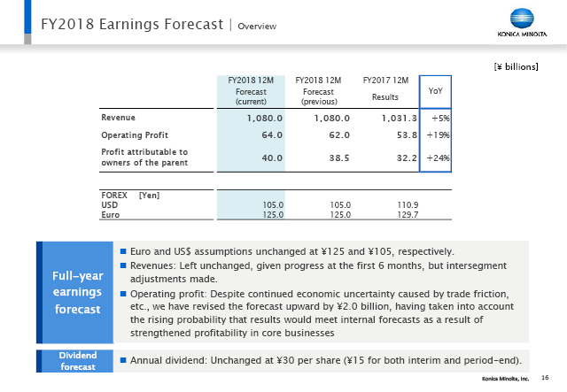Click the 'Konica Minolta, Inc.' footer text
Image resolution: width=567 pixels, height=392 pixels.
[x=505, y=379]
